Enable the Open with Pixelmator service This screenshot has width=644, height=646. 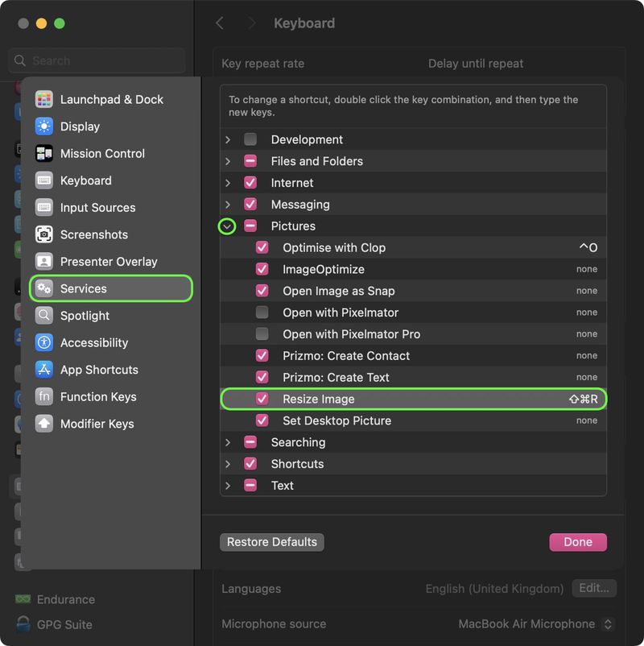(x=262, y=313)
